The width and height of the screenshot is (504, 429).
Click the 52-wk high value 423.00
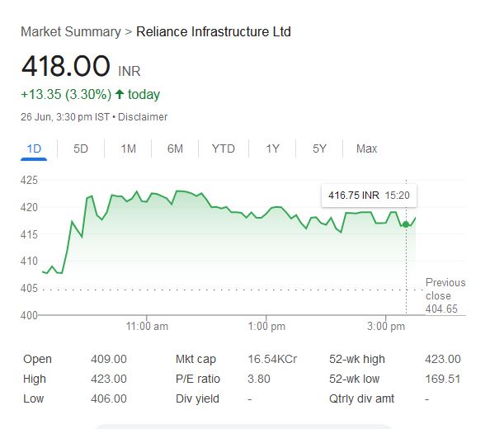(442, 359)
